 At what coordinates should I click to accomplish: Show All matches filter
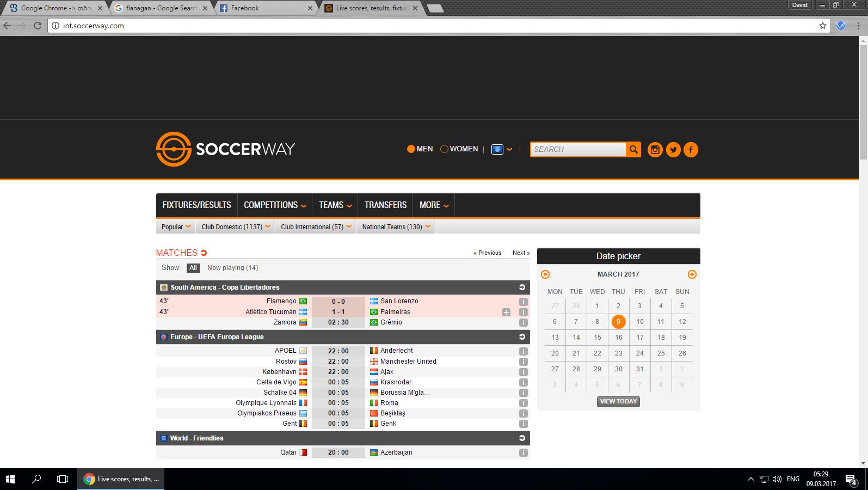point(193,268)
